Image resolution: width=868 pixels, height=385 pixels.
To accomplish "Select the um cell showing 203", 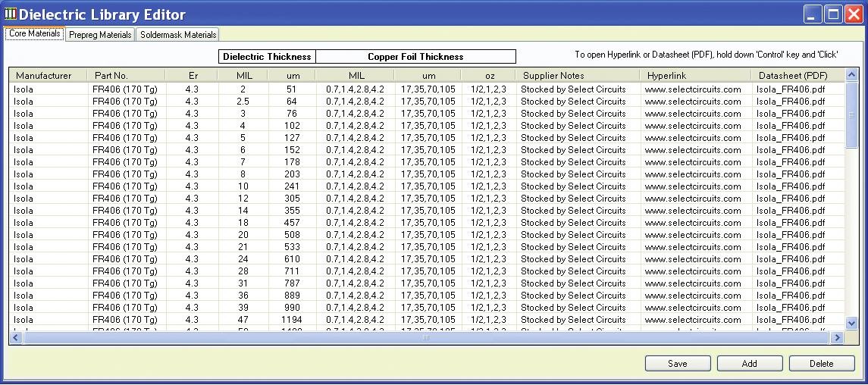I will point(292,174).
